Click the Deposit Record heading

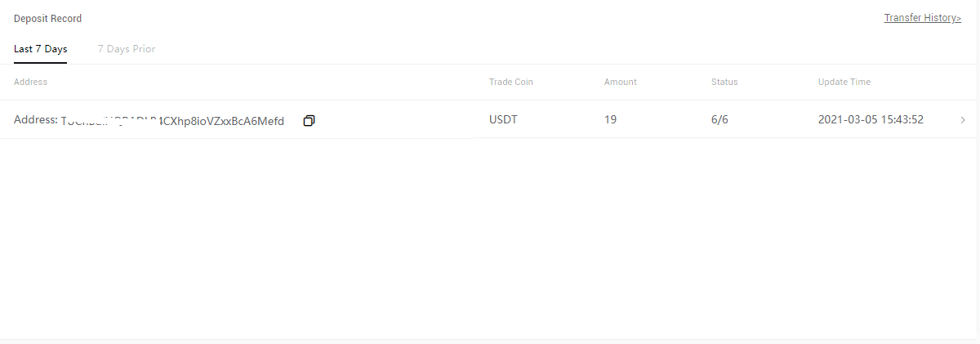coord(47,18)
